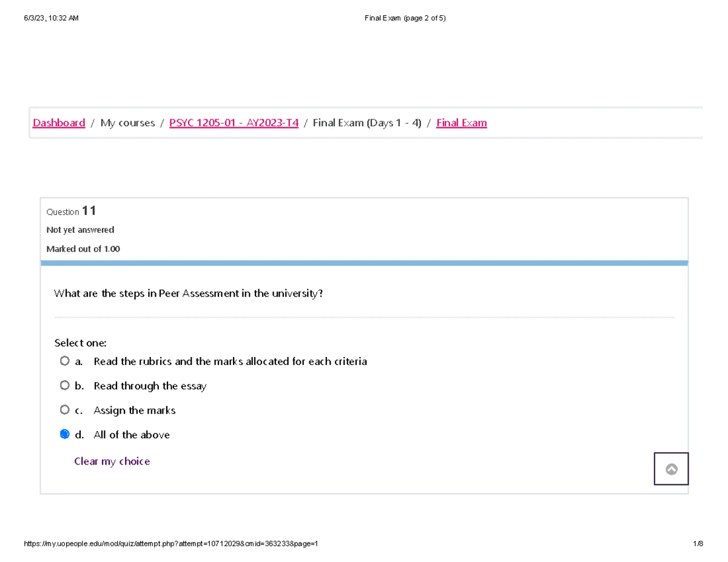Click the answer text 'All of the above'
728x562 pixels.
click(132, 435)
